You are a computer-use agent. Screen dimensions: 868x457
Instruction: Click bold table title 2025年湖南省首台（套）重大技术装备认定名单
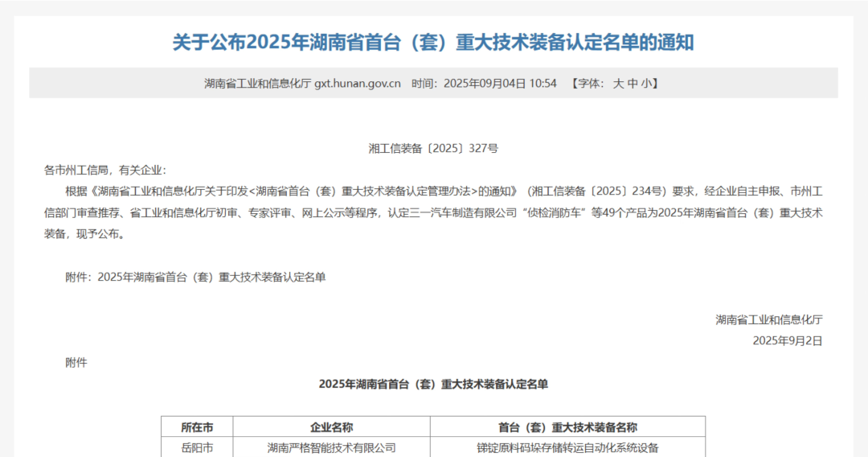point(433,385)
